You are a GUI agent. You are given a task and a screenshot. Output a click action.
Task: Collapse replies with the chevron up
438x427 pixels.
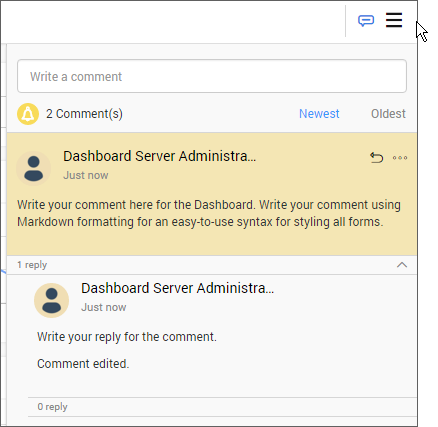(x=402, y=265)
